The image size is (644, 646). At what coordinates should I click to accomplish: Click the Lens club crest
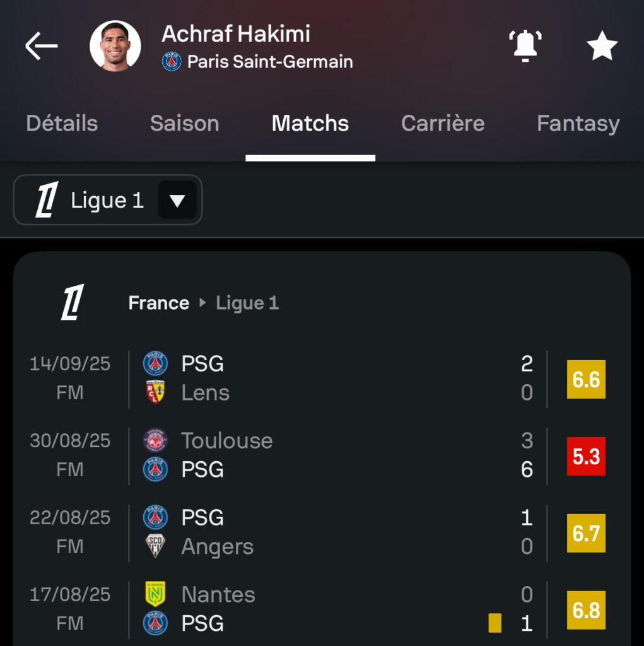[x=155, y=392]
